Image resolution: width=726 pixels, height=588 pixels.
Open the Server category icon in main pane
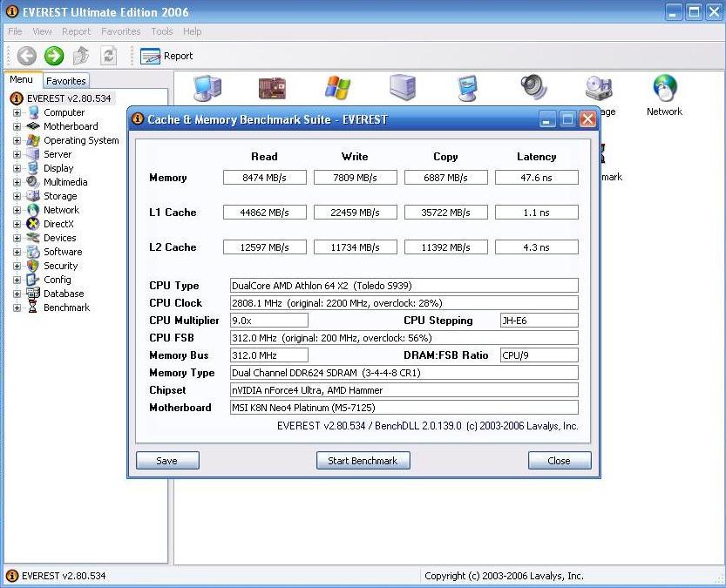403,87
